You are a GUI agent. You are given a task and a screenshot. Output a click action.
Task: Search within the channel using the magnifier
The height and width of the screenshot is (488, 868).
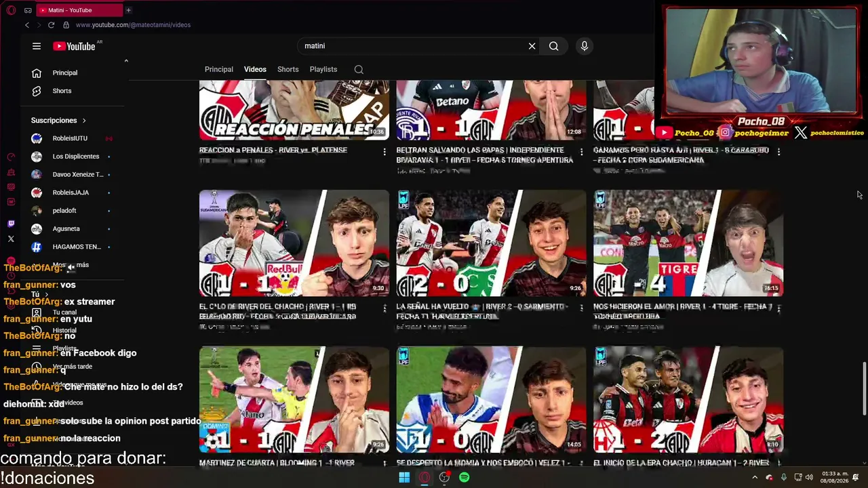359,69
